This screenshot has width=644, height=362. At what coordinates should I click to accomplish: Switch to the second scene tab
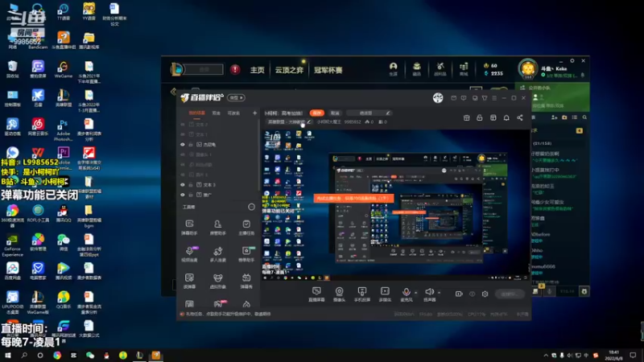point(216,113)
